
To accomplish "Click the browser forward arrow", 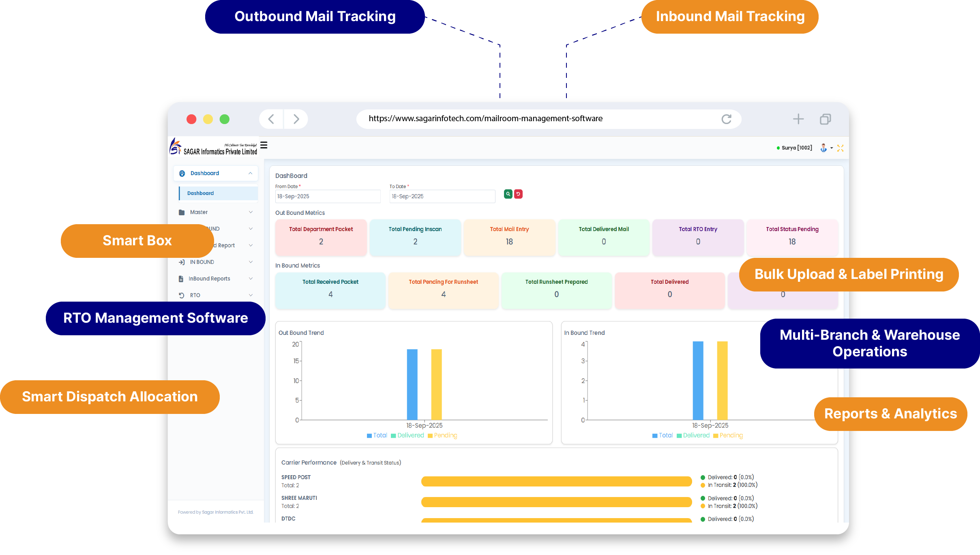I will tap(296, 119).
